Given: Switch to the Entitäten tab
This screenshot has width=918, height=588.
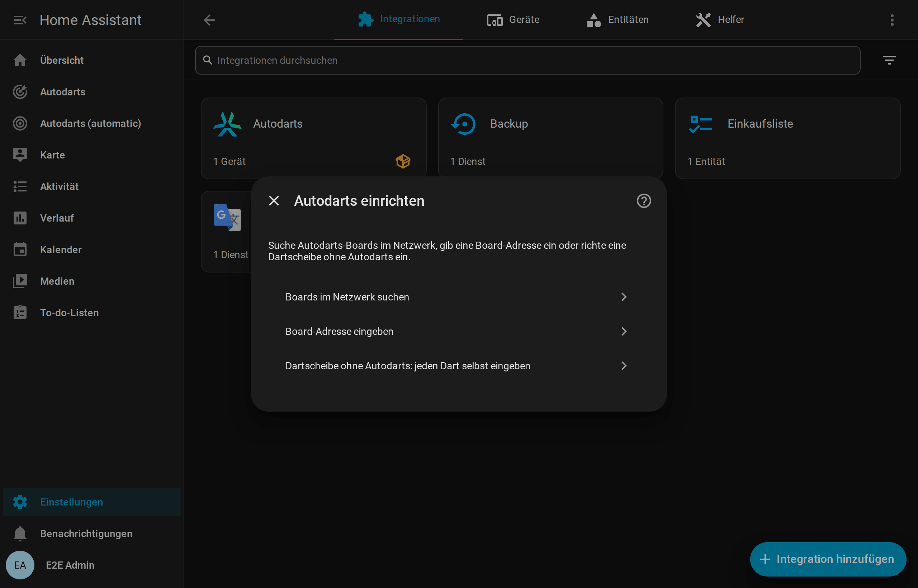Looking at the screenshot, I should point(617,19).
